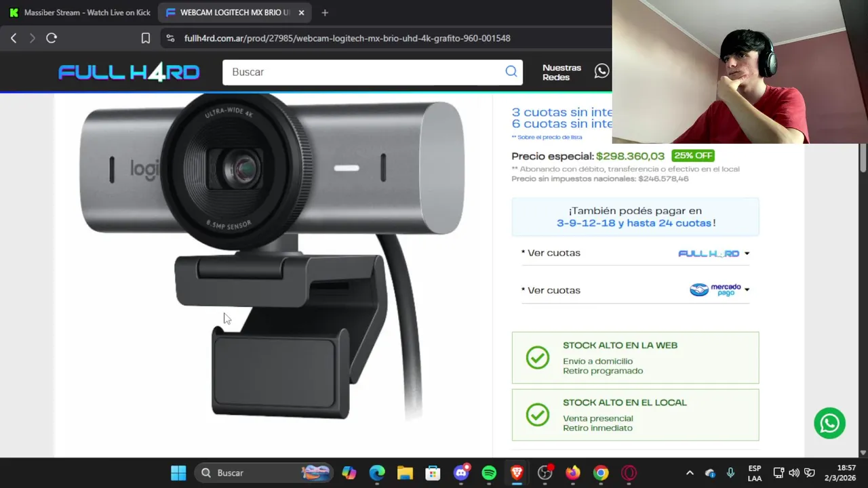
Task: Go back to previous page
Action: click(x=14, y=38)
